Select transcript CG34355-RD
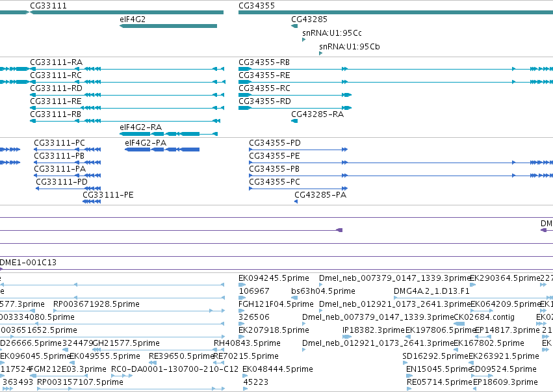Viewport: 553px width, 392px height. [x=295, y=108]
